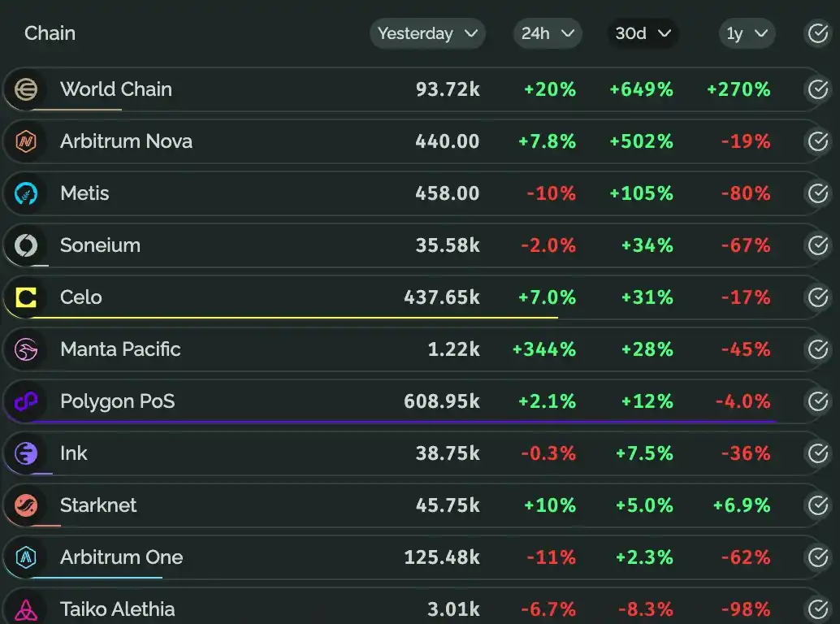Screen dimensions: 840x624
Task: Click the Starknet logo icon
Action: pos(26,505)
